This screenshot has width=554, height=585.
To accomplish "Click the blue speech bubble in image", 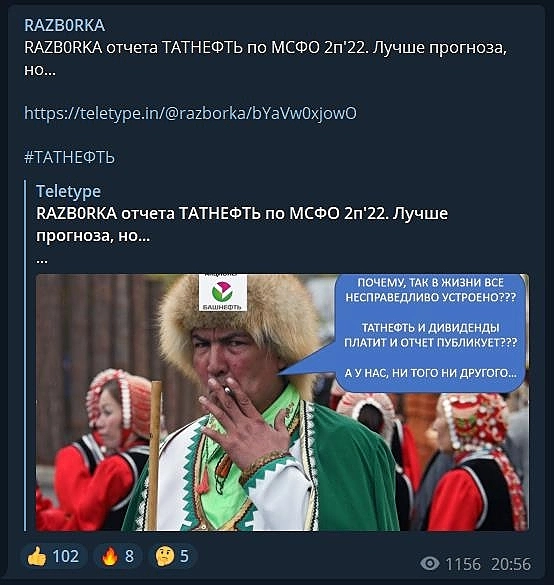I will point(429,333).
